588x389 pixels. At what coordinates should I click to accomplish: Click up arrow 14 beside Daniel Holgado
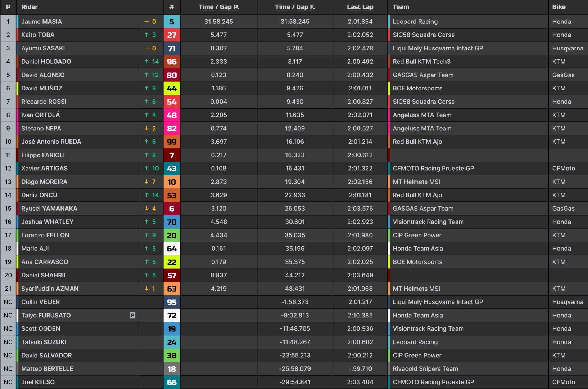pyautogui.click(x=151, y=62)
